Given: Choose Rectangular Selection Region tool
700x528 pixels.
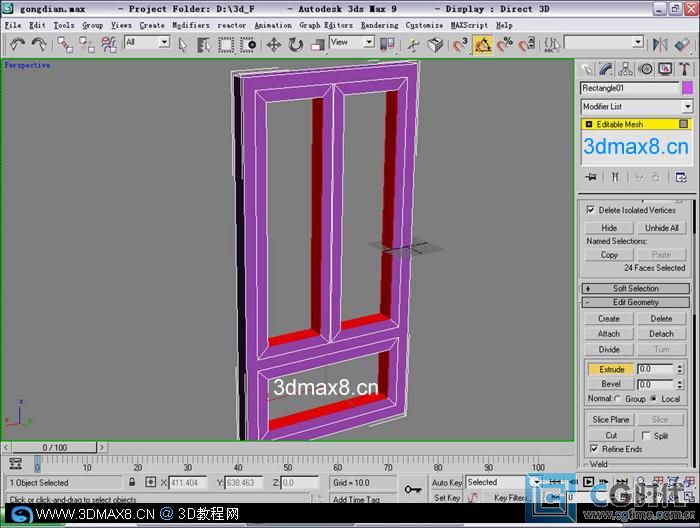Looking at the screenshot, I should 226,45.
